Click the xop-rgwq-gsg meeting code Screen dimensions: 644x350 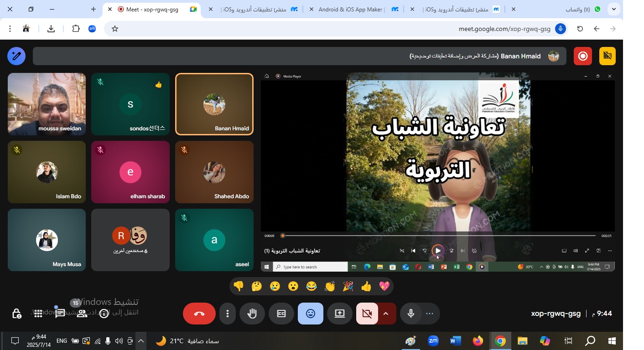(x=556, y=314)
